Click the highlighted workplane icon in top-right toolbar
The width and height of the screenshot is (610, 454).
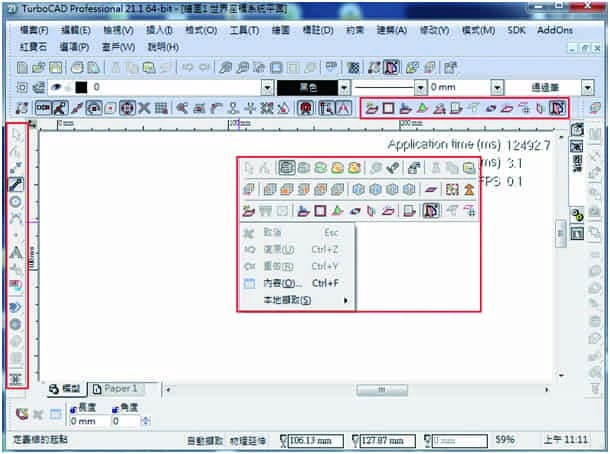click(x=558, y=108)
